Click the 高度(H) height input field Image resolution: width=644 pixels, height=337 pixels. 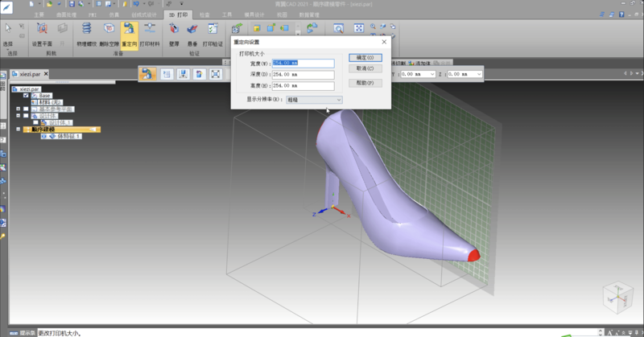(303, 85)
